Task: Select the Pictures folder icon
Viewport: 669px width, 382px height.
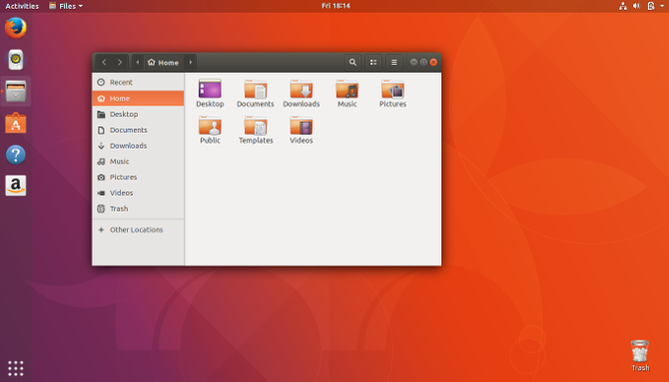Action: (393, 89)
